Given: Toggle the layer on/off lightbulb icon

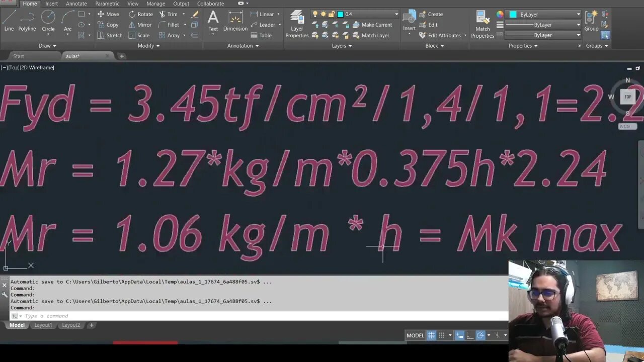Looking at the screenshot, I should pyautogui.click(x=315, y=14).
